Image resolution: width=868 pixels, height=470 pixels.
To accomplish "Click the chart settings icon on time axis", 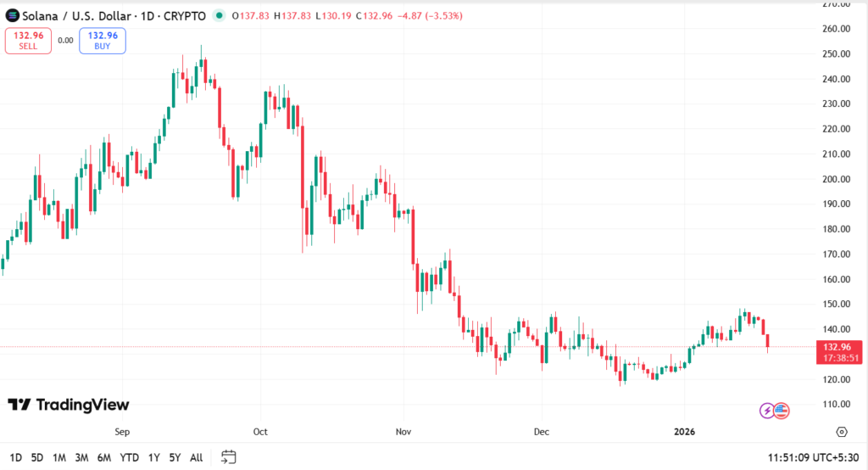I will pyautogui.click(x=842, y=432).
